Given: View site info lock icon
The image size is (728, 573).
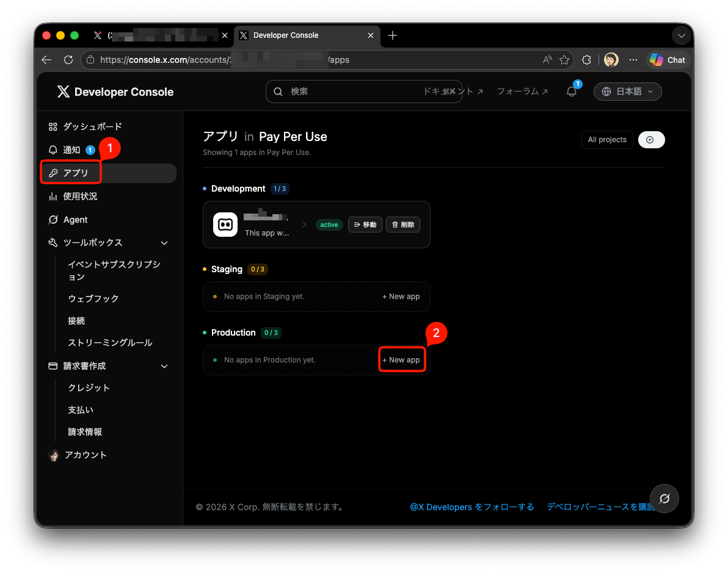Looking at the screenshot, I should [x=90, y=60].
